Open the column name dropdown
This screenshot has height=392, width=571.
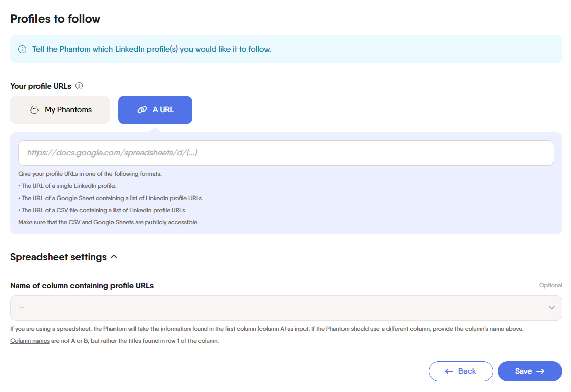(x=286, y=308)
